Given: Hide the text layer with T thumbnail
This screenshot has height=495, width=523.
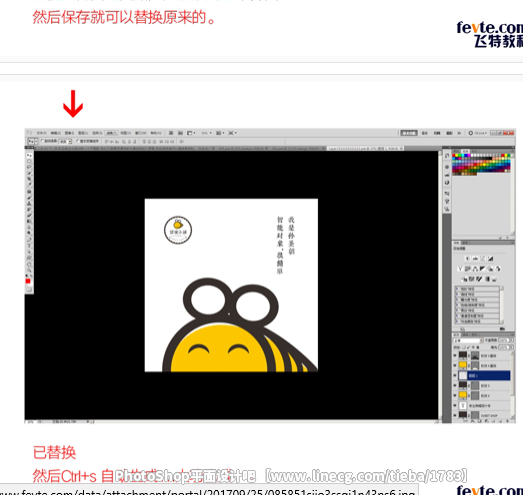Looking at the screenshot, I should (x=455, y=406).
